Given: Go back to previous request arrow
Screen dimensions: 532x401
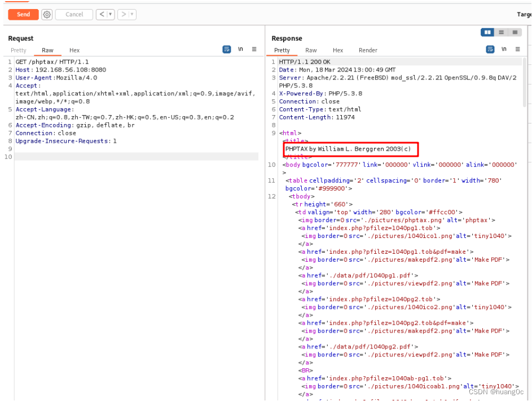Looking at the screenshot, I should coord(102,14).
